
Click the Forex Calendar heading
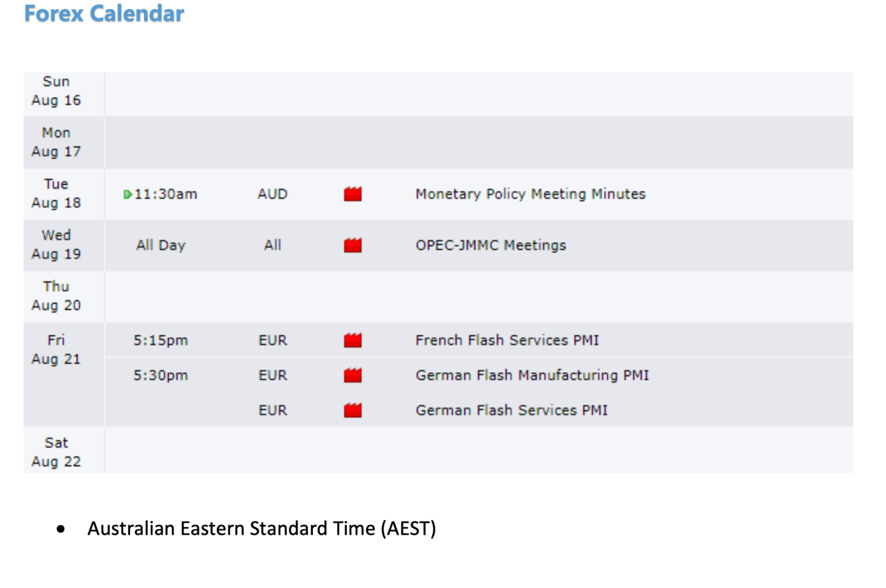(x=104, y=13)
